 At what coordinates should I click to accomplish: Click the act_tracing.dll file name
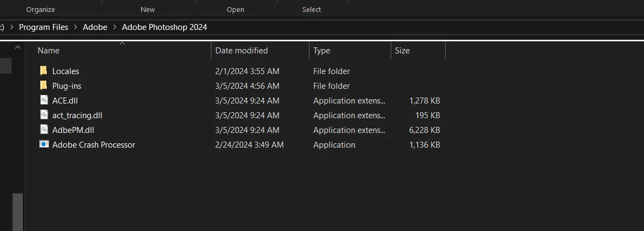point(77,115)
